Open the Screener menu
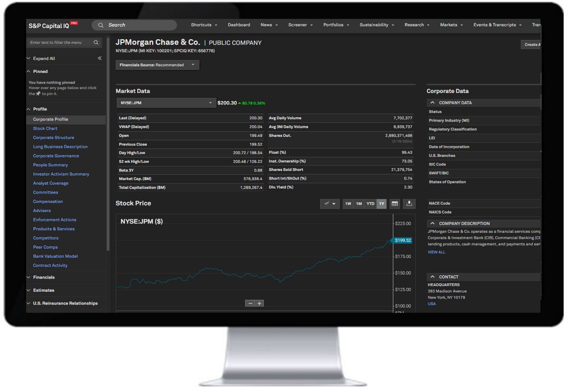568x392 pixels. click(300, 25)
